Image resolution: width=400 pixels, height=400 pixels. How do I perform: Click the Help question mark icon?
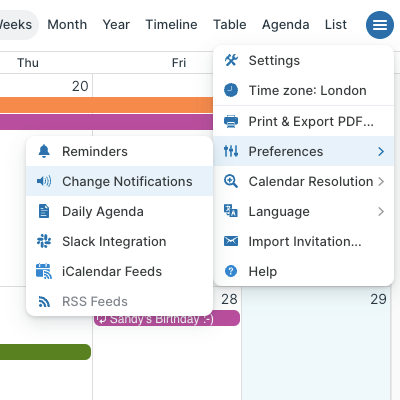231,271
